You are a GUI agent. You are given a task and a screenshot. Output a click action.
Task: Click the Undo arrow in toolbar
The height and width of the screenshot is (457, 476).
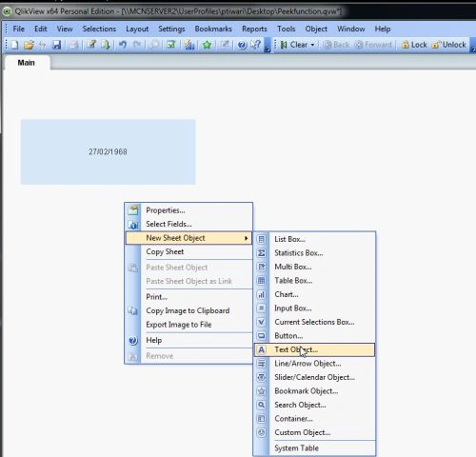tap(123, 45)
